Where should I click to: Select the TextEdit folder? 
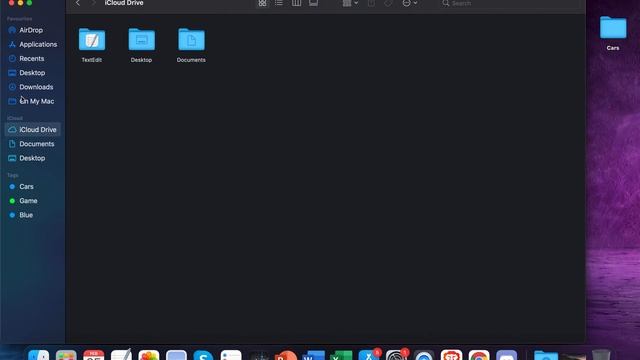(x=92, y=45)
